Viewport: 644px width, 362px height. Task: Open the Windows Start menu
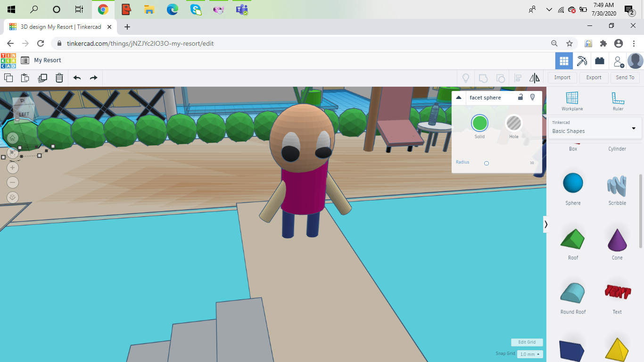point(10,9)
